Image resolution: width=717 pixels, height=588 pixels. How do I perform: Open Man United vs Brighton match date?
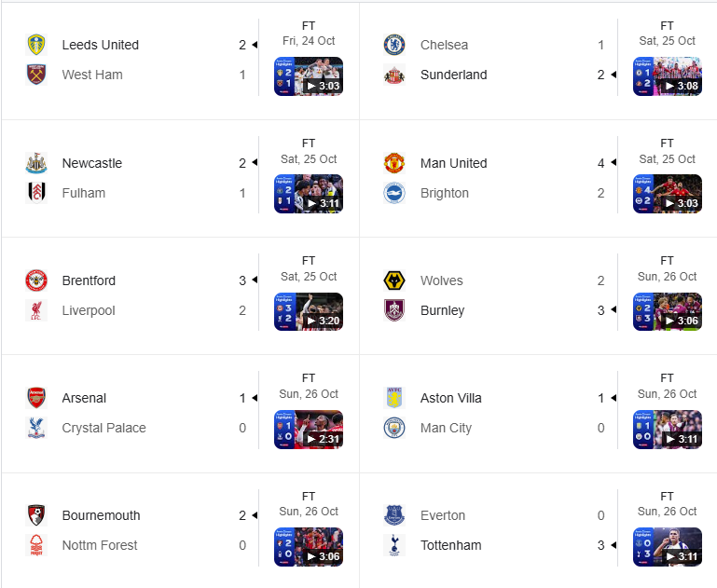(668, 159)
